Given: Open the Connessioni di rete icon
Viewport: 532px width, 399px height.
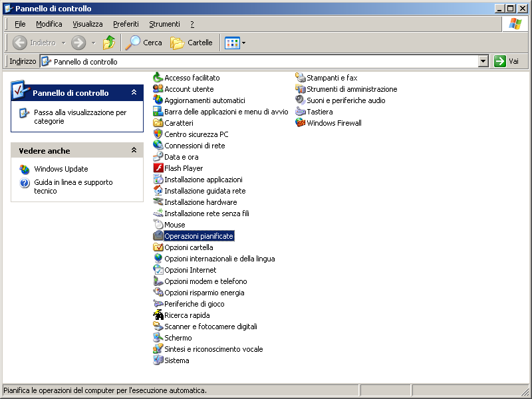Looking at the screenshot, I should point(158,146).
